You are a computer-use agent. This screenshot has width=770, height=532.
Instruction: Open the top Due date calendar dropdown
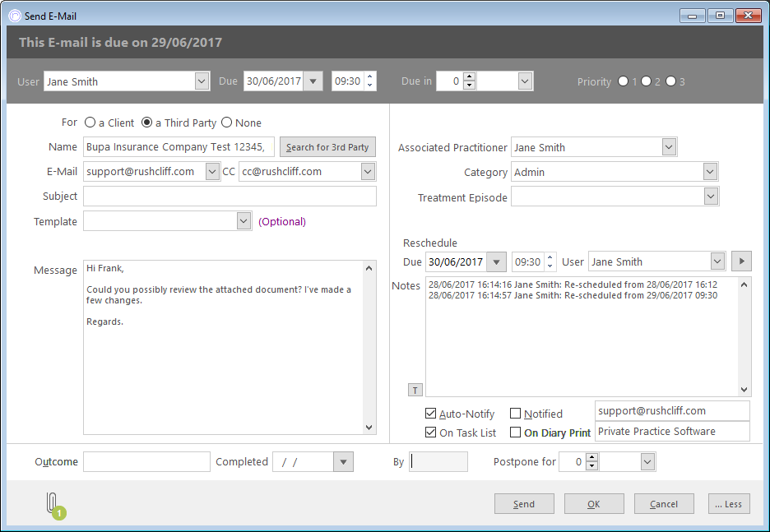coord(313,81)
